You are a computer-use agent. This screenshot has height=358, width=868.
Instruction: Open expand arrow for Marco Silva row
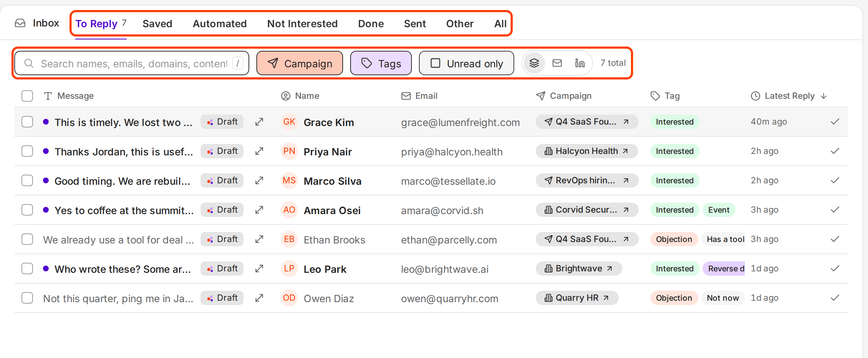coord(259,181)
